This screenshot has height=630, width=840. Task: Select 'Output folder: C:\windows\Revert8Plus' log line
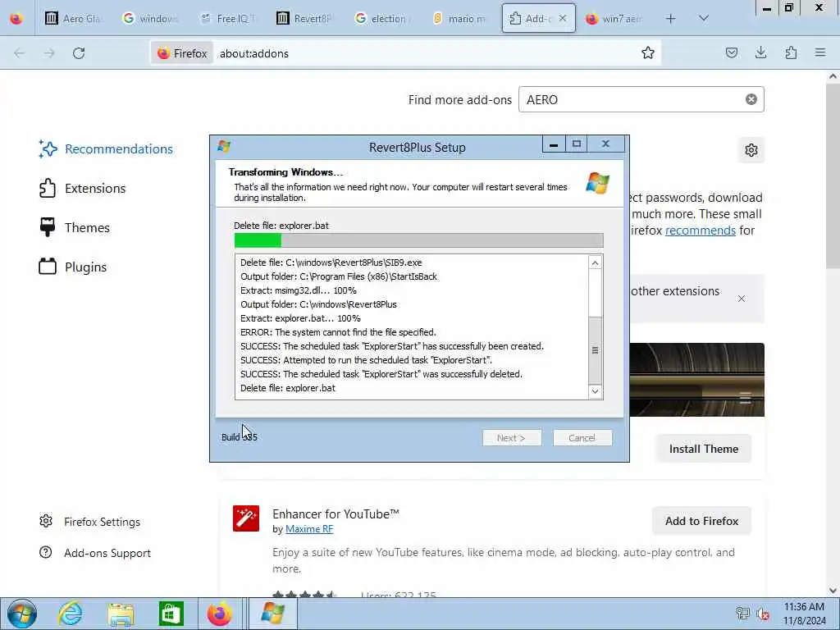click(318, 304)
